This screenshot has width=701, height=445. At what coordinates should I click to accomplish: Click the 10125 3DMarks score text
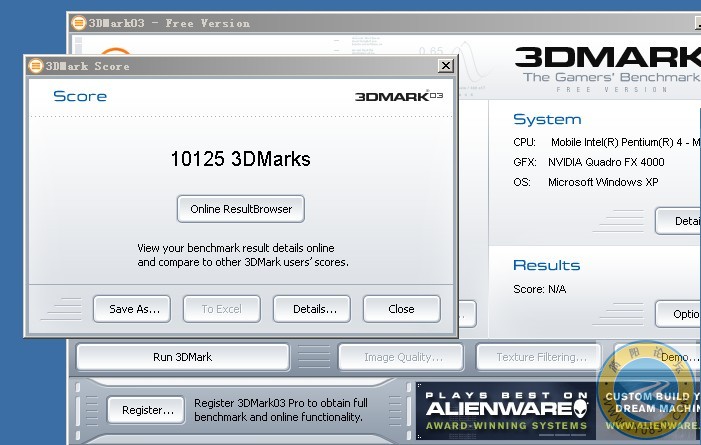pyautogui.click(x=241, y=159)
